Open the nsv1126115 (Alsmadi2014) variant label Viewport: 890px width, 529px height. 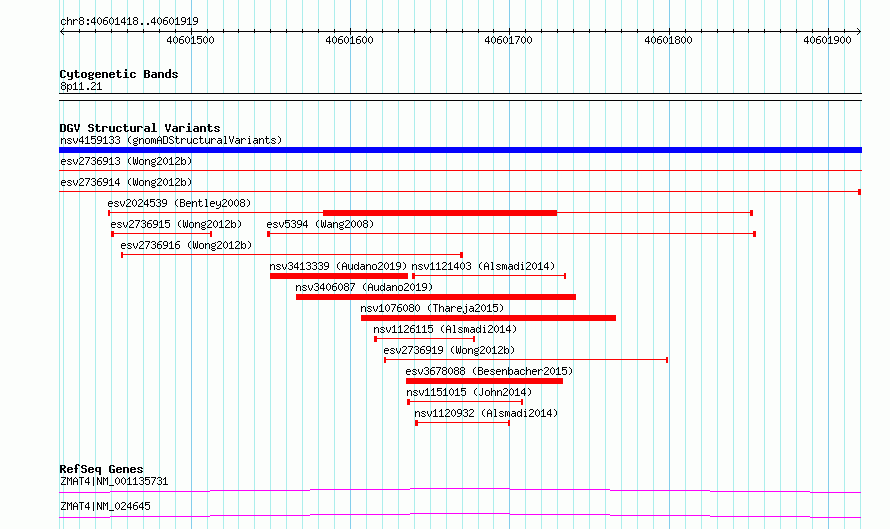point(445,329)
